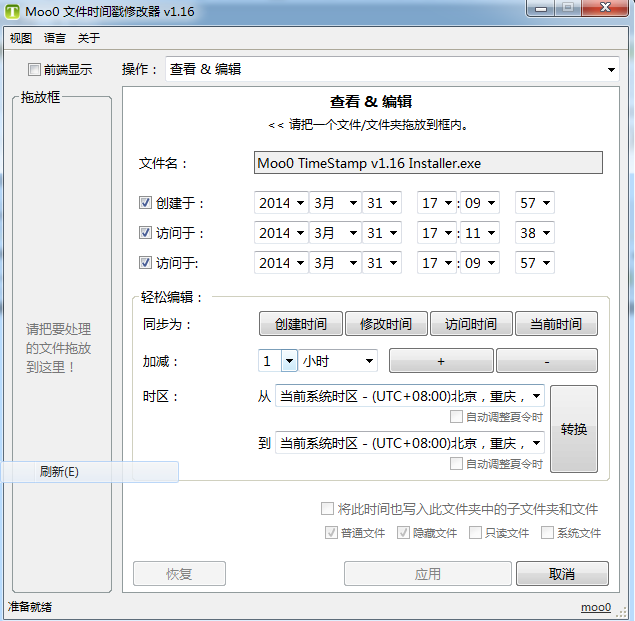635x621 pixels.
Task: Click the - subtract time button
Action: click(547, 361)
